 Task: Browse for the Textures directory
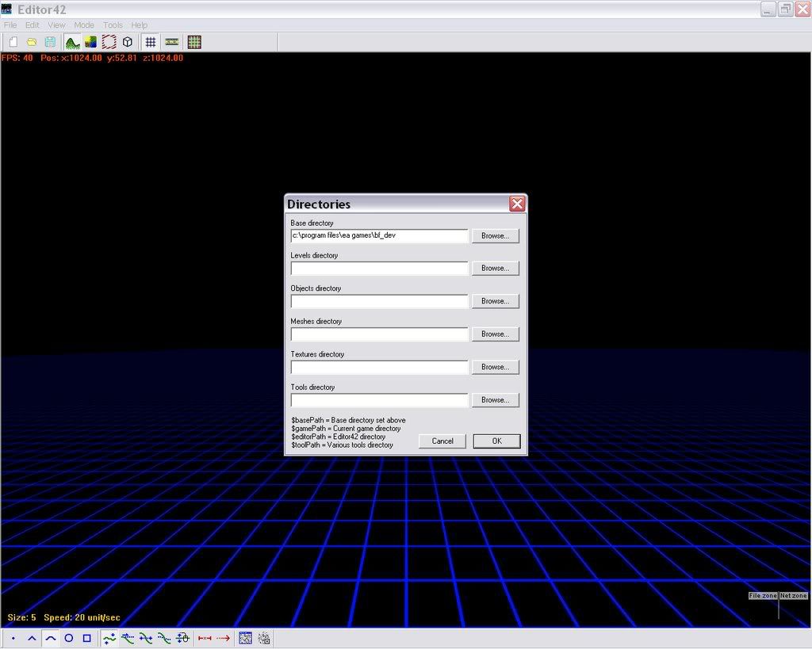coord(496,368)
